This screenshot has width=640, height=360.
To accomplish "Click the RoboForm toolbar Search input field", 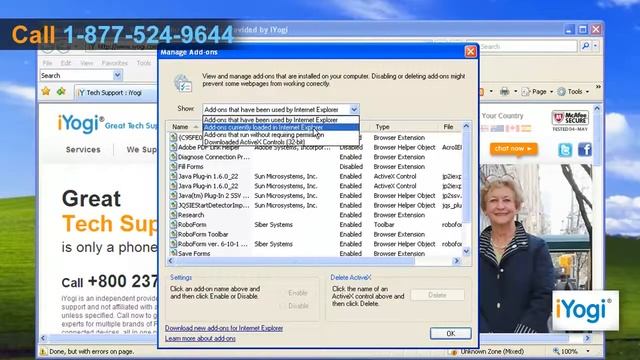I will tap(76, 75).
